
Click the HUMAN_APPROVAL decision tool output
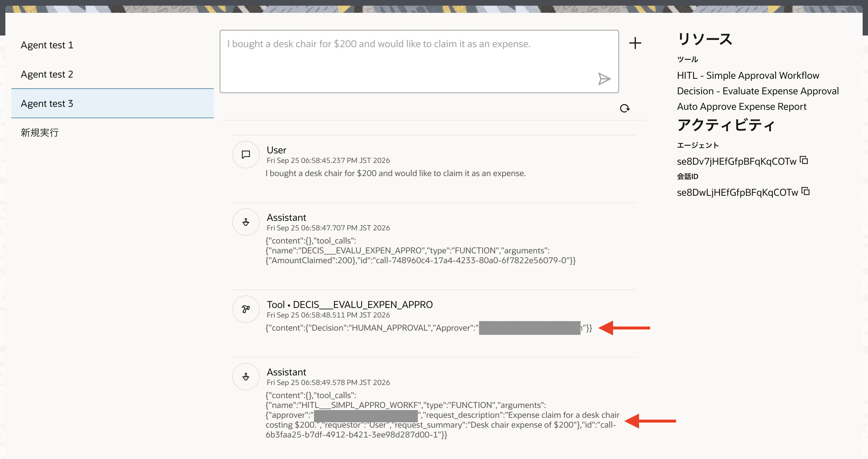(x=429, y=328)
